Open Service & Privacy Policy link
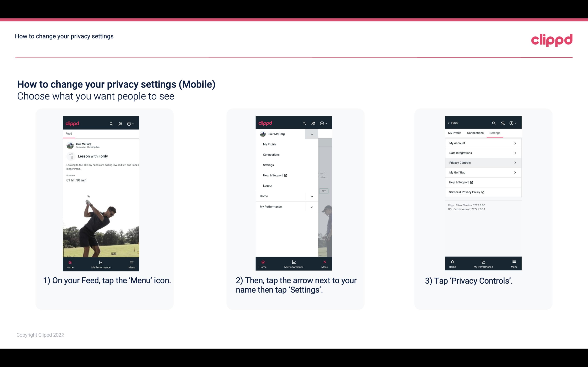Screen dimensions: 588x367 point(466,192)
